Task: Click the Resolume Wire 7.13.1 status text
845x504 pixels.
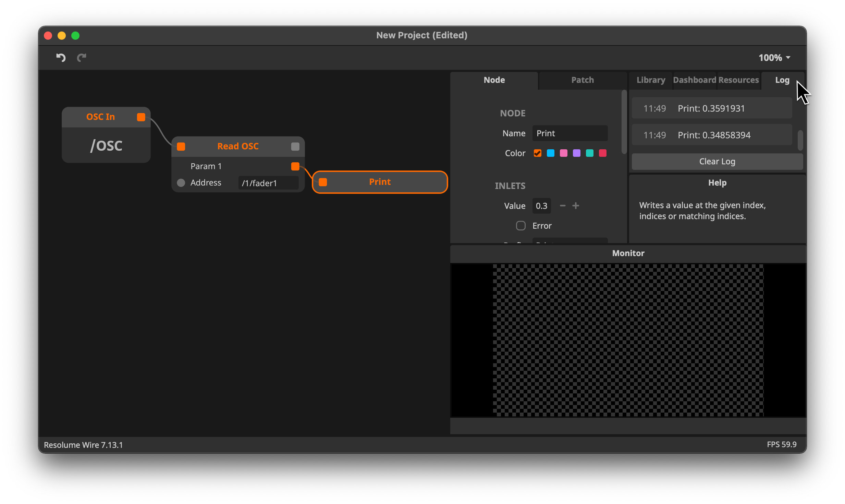Action: [83, 445]
